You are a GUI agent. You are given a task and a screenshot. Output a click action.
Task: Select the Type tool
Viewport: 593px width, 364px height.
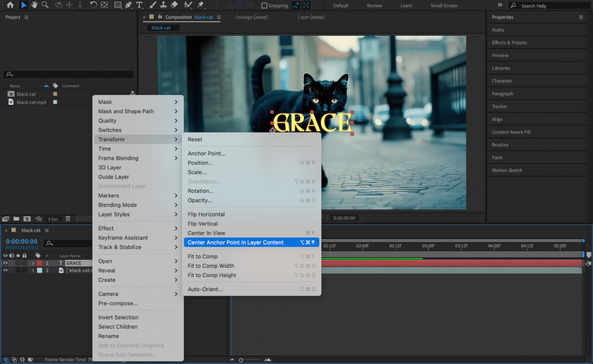138,5
